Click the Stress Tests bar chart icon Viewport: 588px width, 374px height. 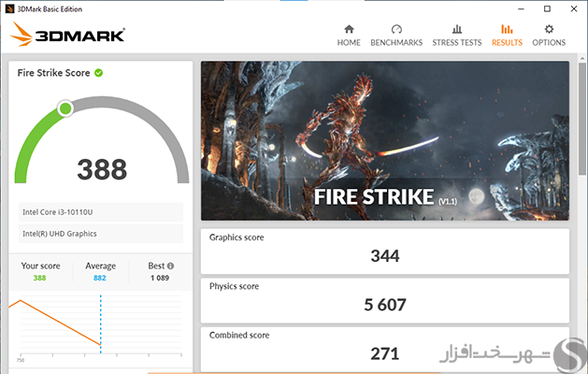click(457, 29)
